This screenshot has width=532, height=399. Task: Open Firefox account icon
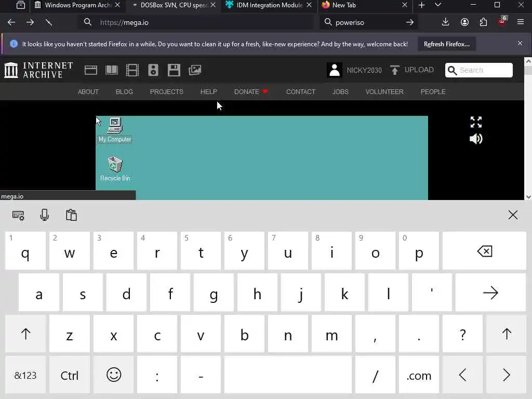tap(464, 22)
